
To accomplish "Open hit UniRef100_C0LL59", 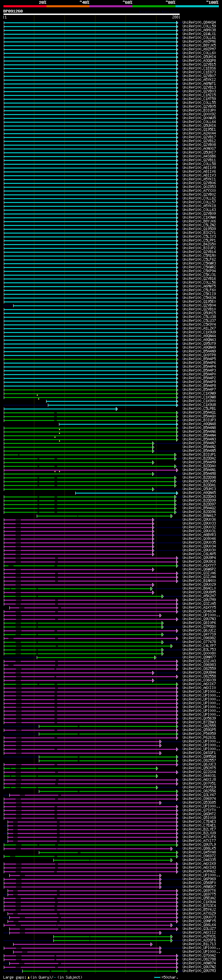I will point(199,26).
